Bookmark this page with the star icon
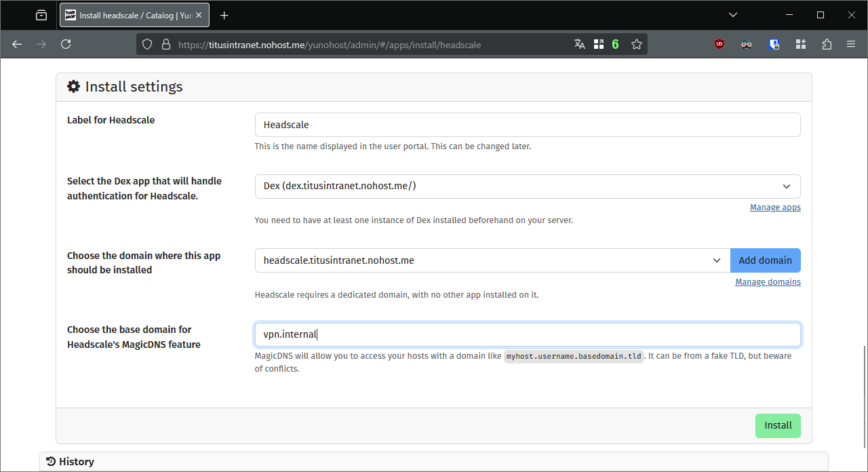Viewport: 868px width, 472px height. coord(636,44)
